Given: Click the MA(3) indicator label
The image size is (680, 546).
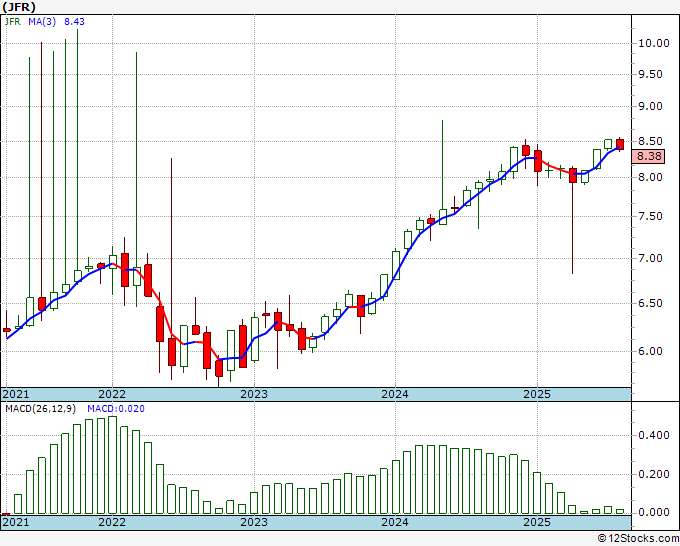Looking at the screenshot, I should click(42, 21).
